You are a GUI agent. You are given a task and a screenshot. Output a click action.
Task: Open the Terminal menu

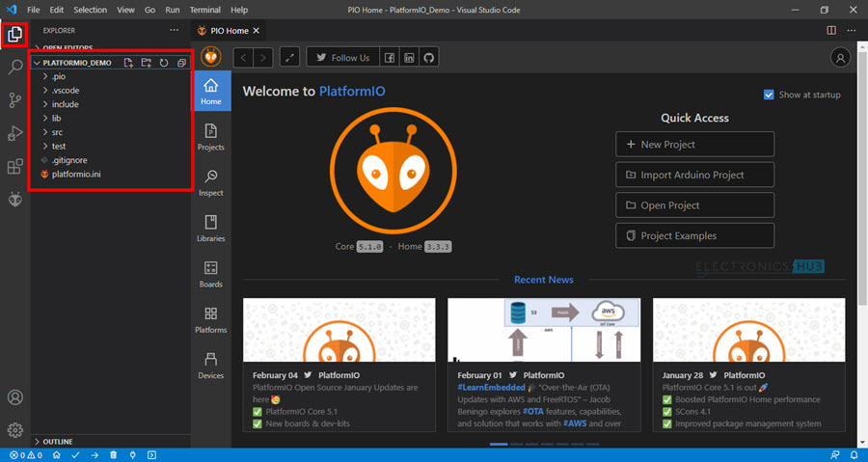pos(204,9)
